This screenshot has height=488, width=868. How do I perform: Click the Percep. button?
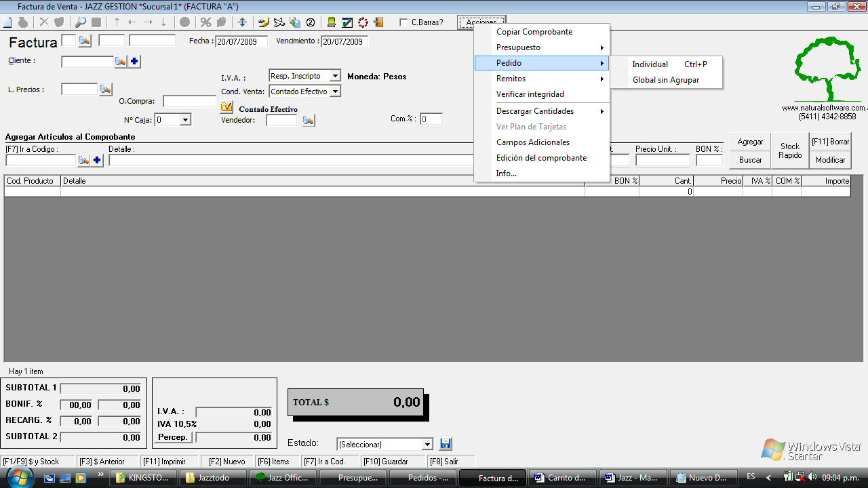tap(173, 437)
